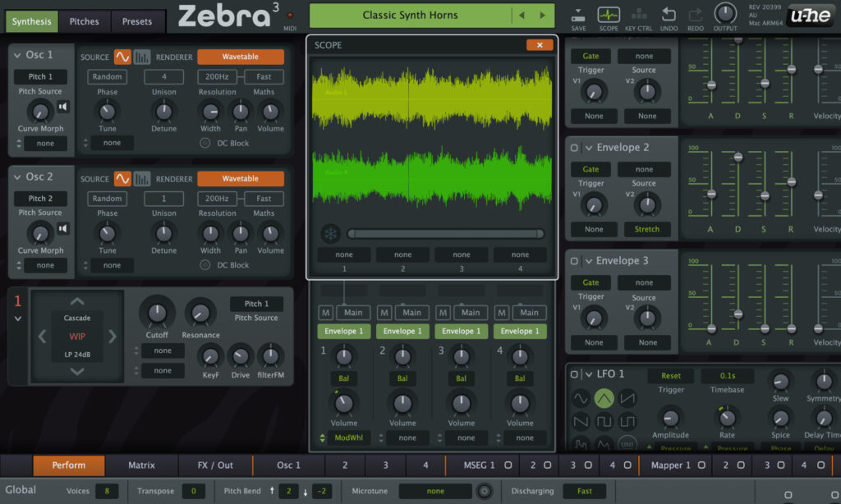Click the Scope horizontal zoom slider
Screen dimensions: 841x504
(x=445, y=234)
